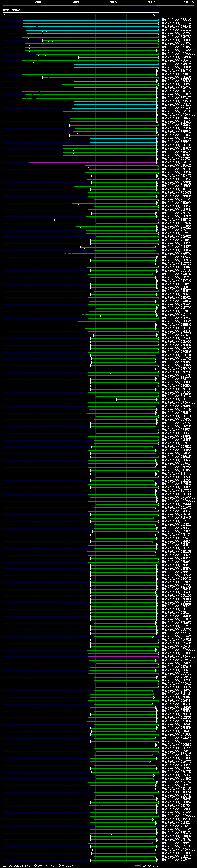Click the green ~80% identity legend bar
The height and width of the screenshot is (868, 197).
(x=137, y=6)
